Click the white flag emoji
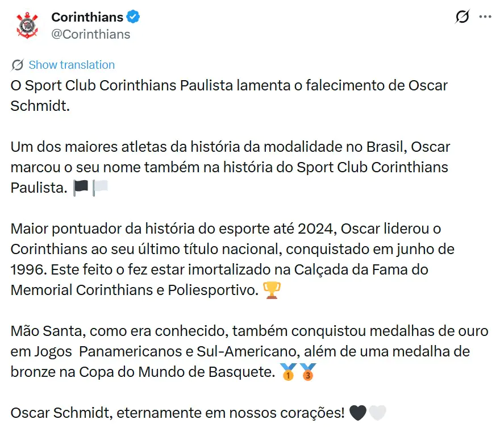Screen dimensions: 504x436 point(100,188)
